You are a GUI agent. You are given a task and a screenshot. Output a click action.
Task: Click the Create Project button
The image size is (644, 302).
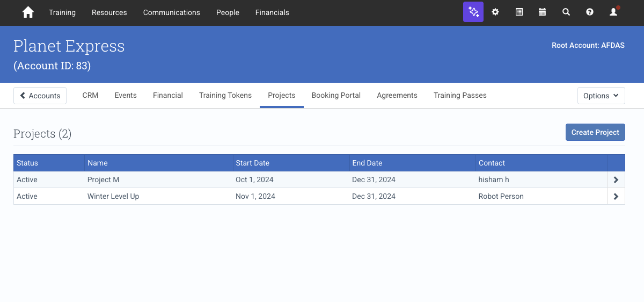(x=595, y=132)
